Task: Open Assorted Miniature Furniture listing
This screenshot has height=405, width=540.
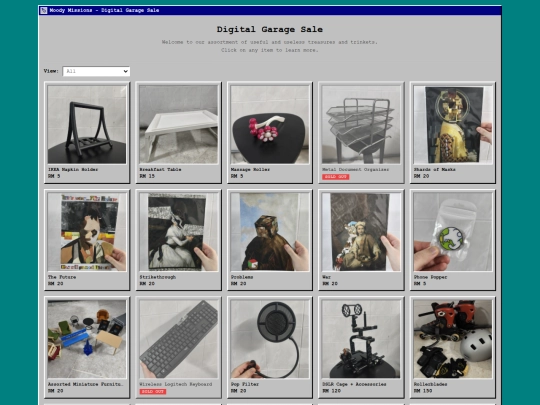Action: coord(87,347)
